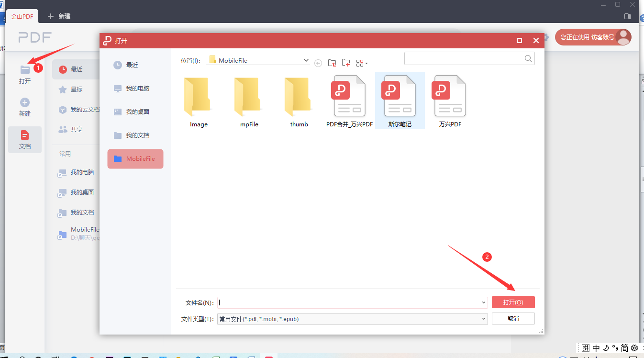Click the 文件名 input field
The image size is (644, 358).
349,302
